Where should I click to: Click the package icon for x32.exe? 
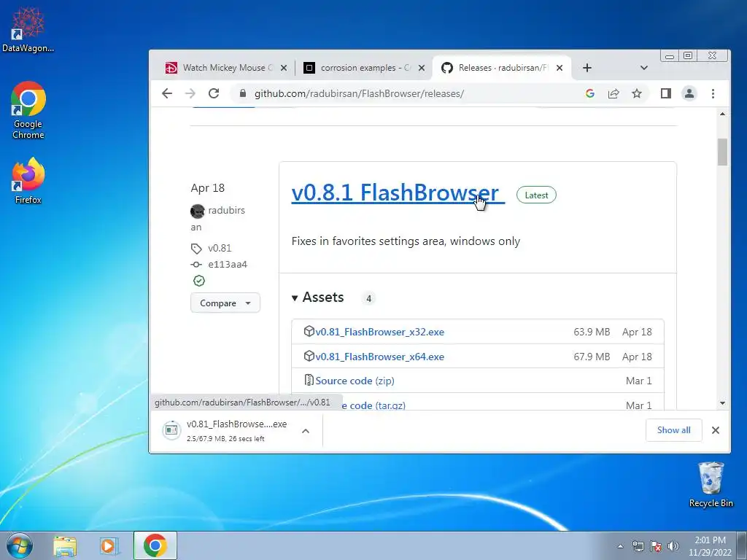pyautogui.click(x=309, y=331)
